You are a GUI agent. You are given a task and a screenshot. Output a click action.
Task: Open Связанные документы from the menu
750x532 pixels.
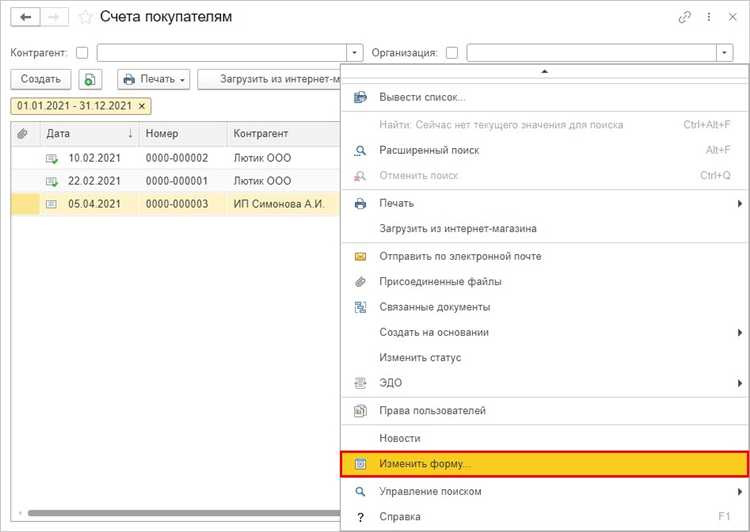(545, 307)
